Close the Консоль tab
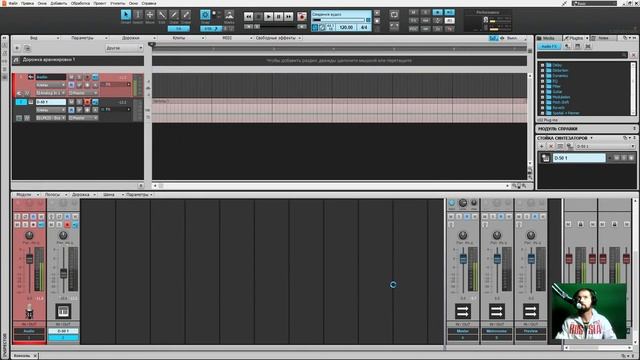 click(x=35, y=356)
